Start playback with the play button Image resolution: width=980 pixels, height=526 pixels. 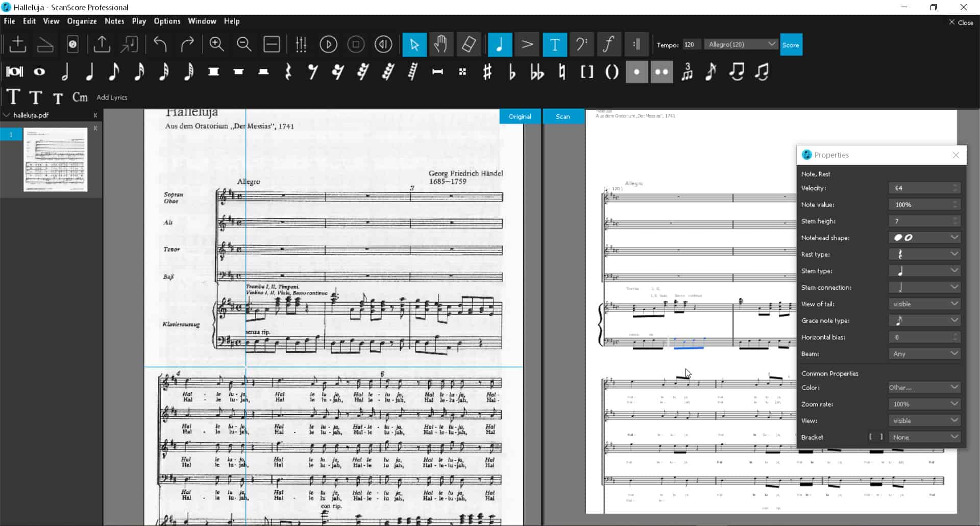(328, 45)
